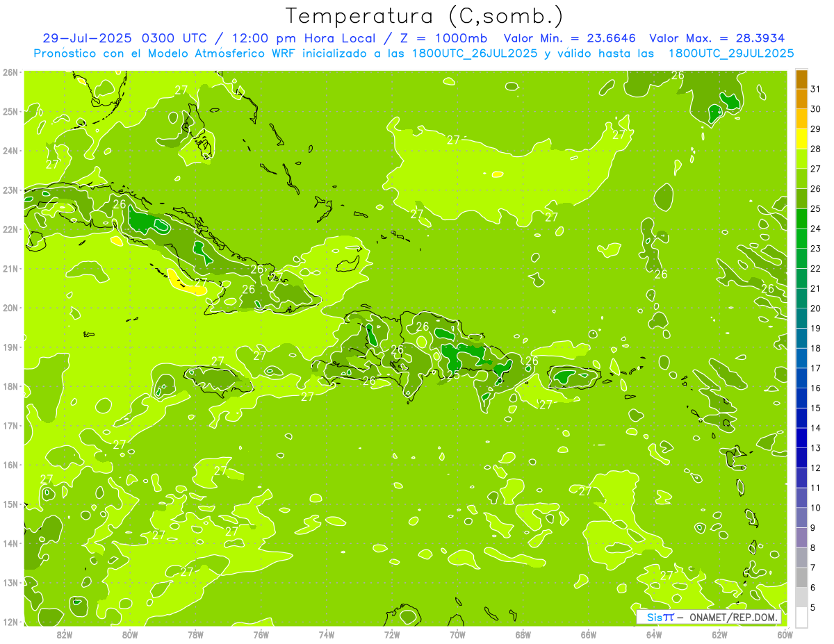
Task: Click the green swatch between legend labels 23 and 24
Action: pyautogui.click(x=801, y=238)
